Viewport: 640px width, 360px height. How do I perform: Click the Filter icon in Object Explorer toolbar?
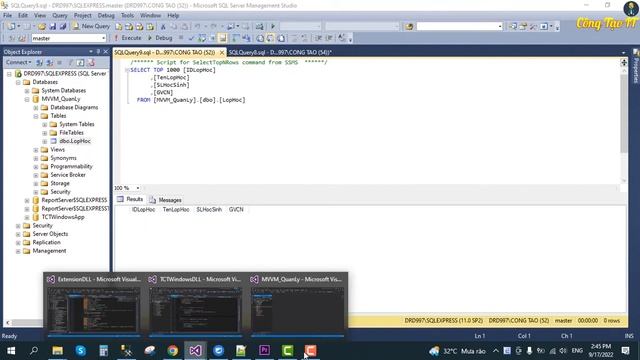70,62
